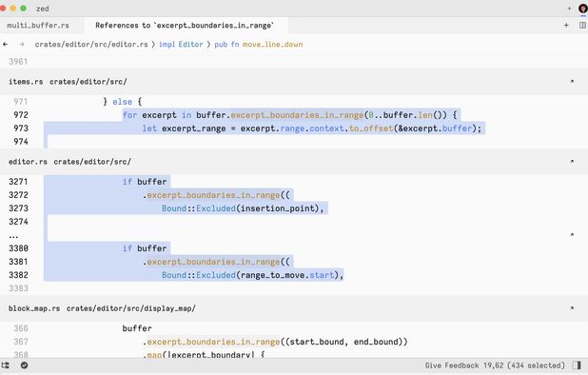This screenshot has height=375, width=588.
Task: Click line number 367
Action: (x=21, y=342)
